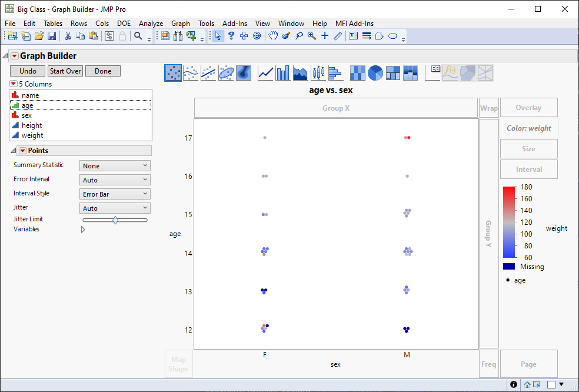Viewport: 579px width, 392px height.
Task: Expand the Variables disclosure triangle
Action: pyautogui.click(x=82, y=229)
